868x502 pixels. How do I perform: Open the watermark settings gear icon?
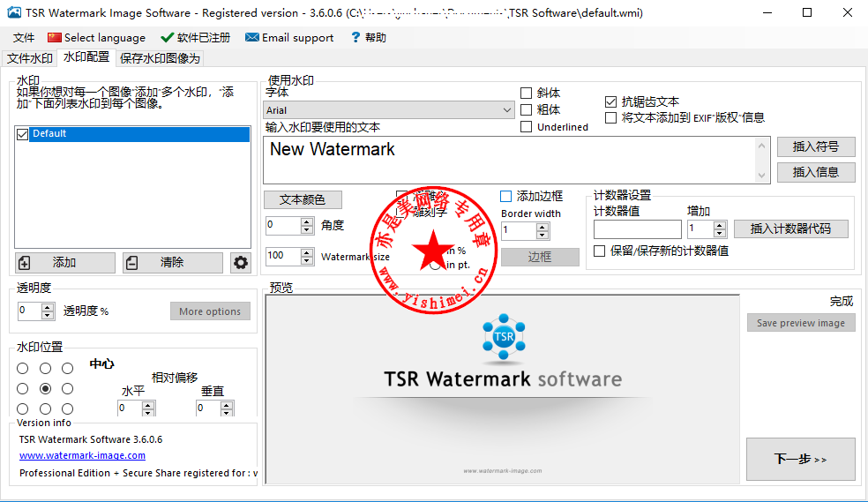pyautogui.click(x=240, y=262)
